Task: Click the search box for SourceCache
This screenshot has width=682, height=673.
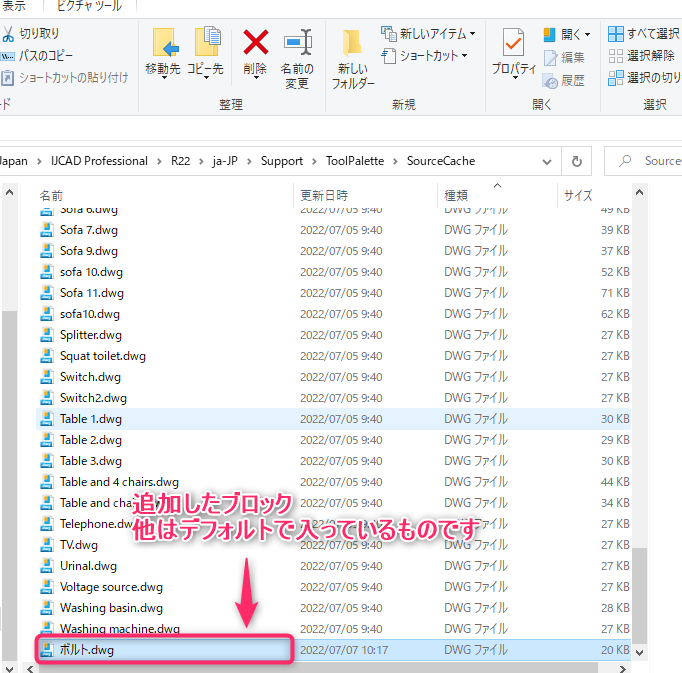Action: click(x=644, y=161)
